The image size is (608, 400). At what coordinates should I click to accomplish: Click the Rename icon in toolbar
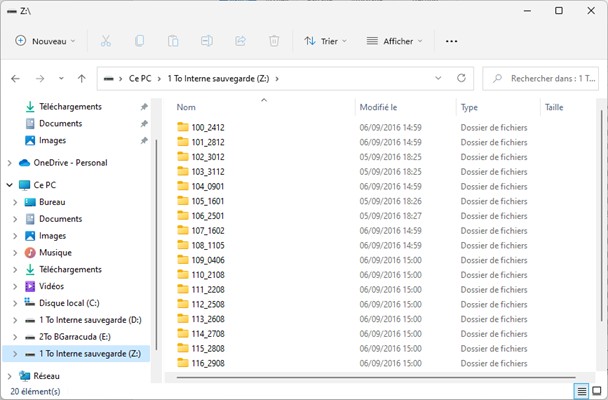click(206, 41)
